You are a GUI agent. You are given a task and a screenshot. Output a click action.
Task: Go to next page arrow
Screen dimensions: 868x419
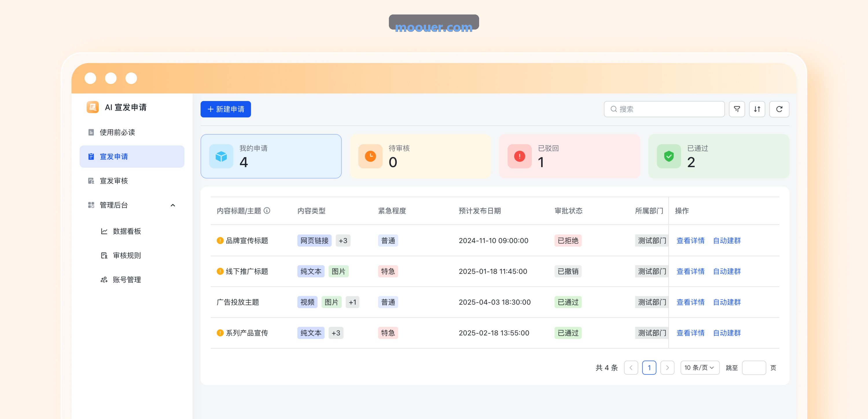(x=667, y=367)
